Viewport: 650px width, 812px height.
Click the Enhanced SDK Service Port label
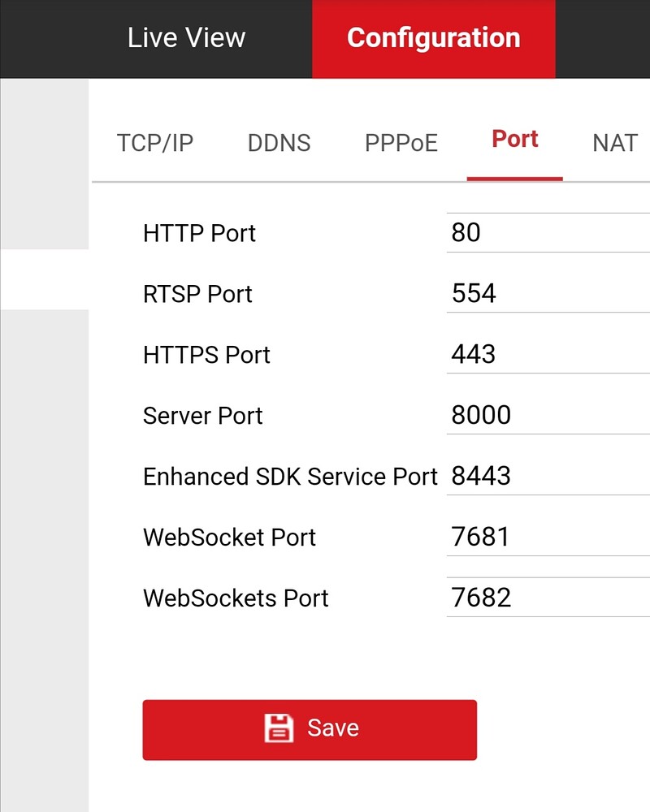[289, 477]
